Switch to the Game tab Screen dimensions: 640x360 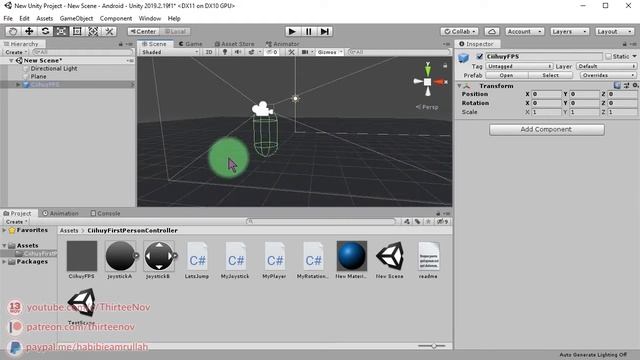click(191, 44)
